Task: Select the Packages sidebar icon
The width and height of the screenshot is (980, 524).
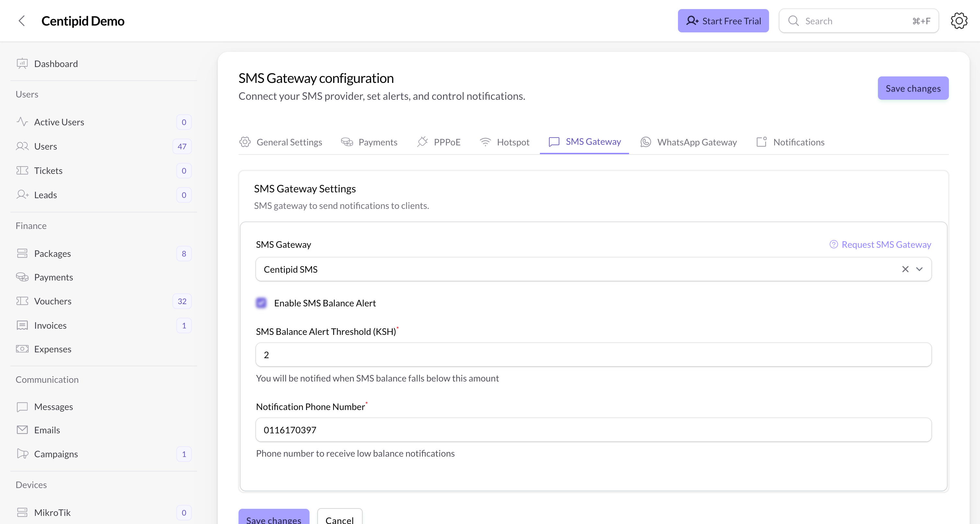Action: click(x=22, y=253)
